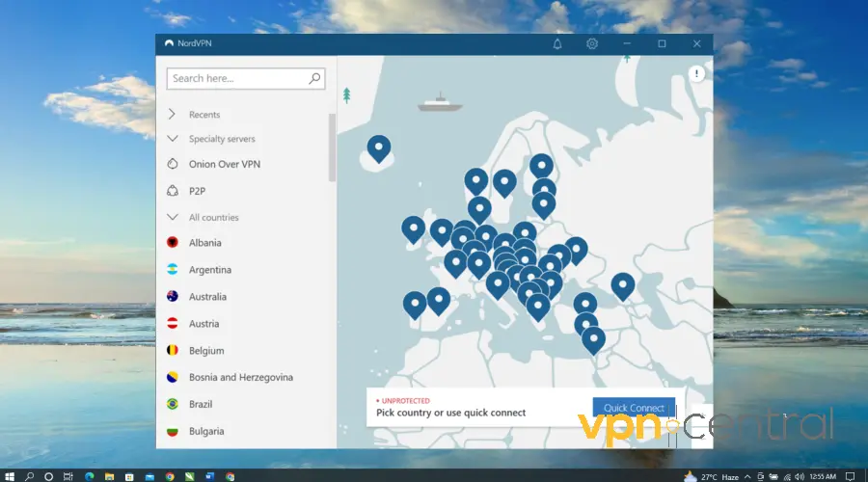The height and width of the screenshot is (482, 868).
Task: Open the Action Center notification icon
Action: (850, 476)
